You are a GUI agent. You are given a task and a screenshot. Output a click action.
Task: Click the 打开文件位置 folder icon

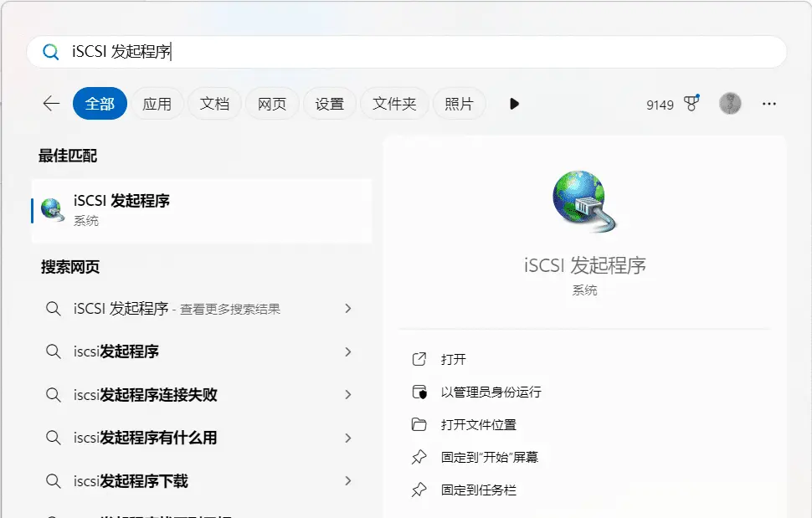(x=419, y=424)
